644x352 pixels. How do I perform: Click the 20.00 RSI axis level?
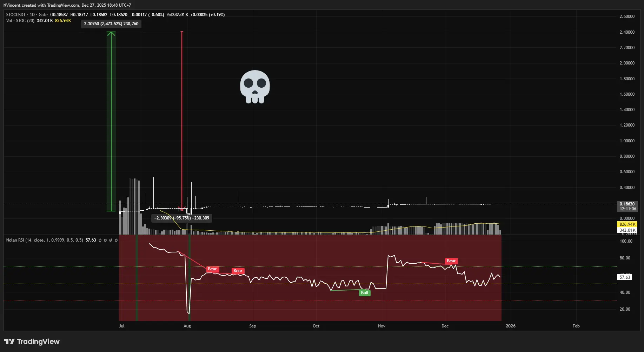[x=626, y=309]
